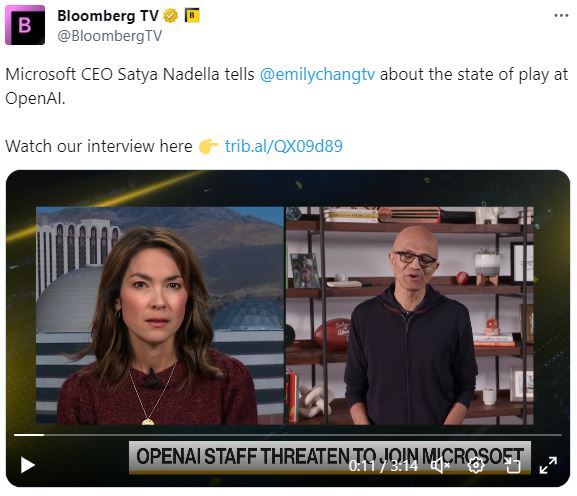The height and width of the screenshot is (496, 577).
Task: Follow the trib.al/QX09d89 link
Action: coord(284,146)
